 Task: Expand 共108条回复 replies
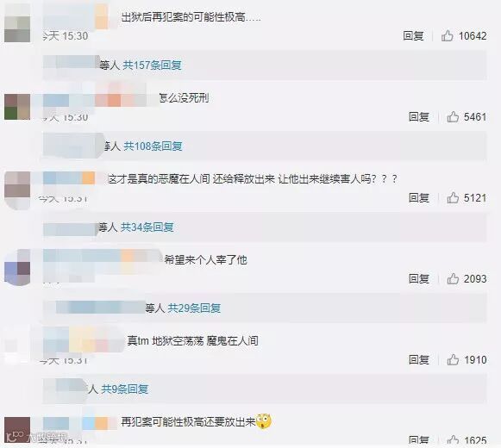pyautogui.click(x=153, y=146)
